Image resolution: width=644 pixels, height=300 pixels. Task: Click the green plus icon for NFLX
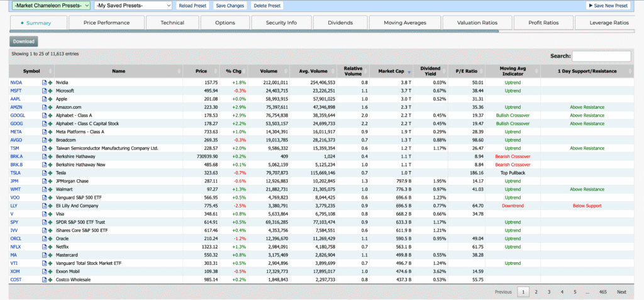pos(50,247)
